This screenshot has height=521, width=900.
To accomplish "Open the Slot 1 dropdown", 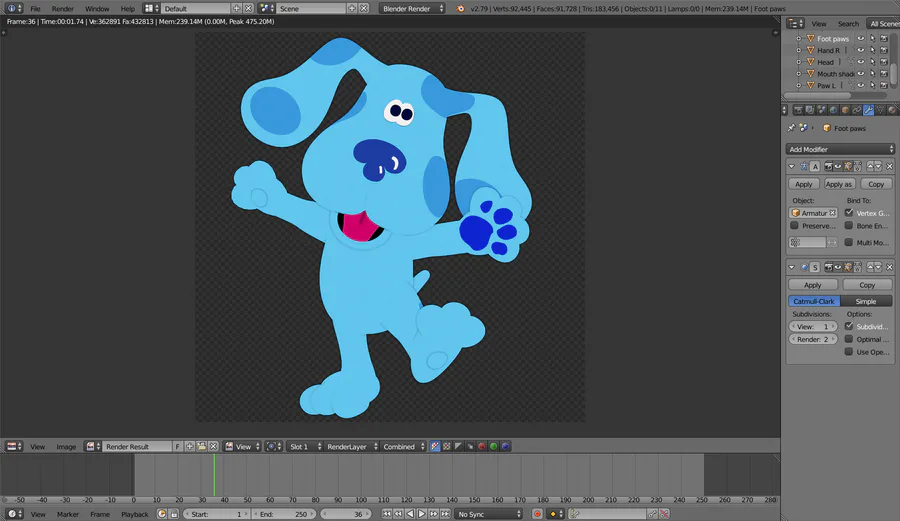I will [x=303, y=446].
